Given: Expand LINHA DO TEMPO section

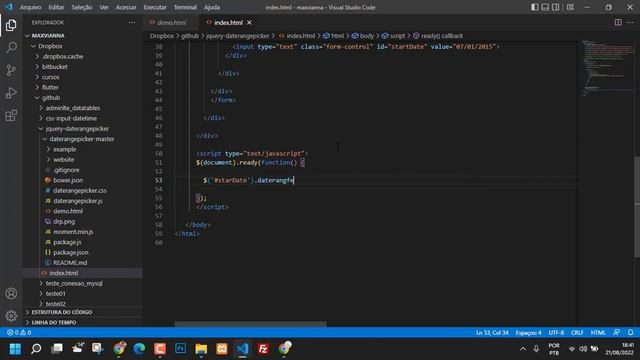Looking at the screenshot, I should (54, 322).
